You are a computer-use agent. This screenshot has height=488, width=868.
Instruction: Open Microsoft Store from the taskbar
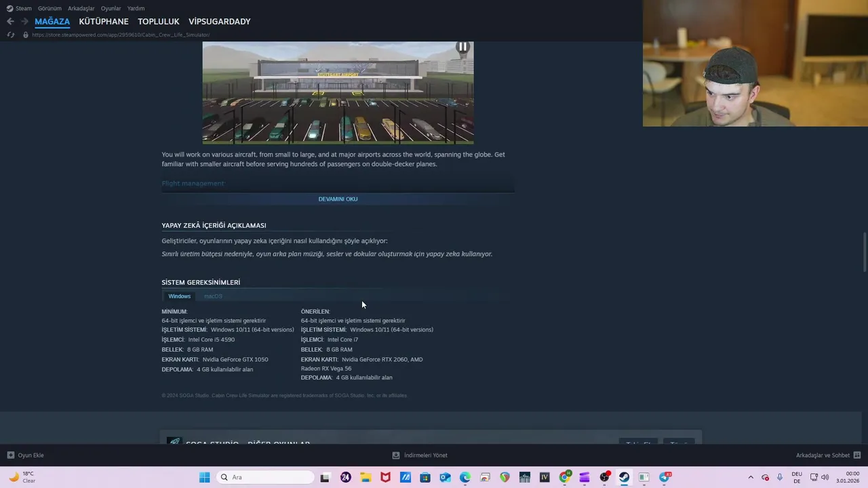pos(425,477)
